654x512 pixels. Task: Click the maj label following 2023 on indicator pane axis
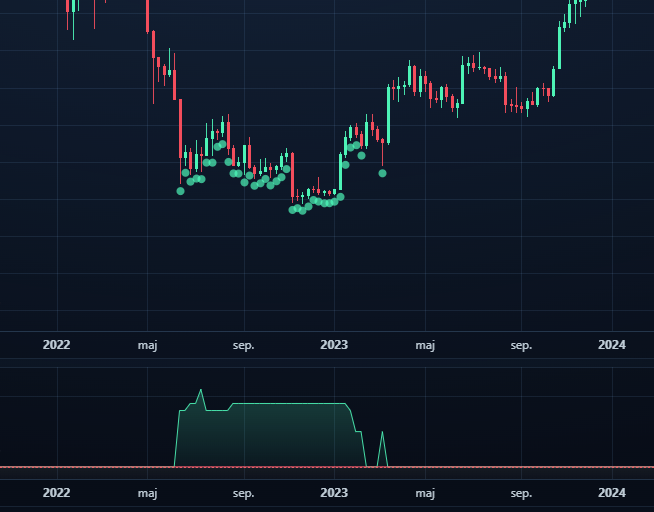coord(425,494)
